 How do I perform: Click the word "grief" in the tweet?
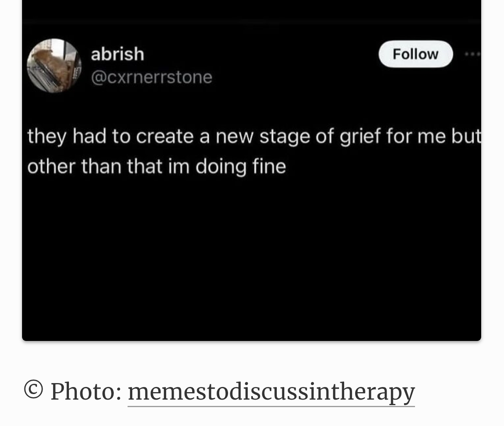click(360, 136)
